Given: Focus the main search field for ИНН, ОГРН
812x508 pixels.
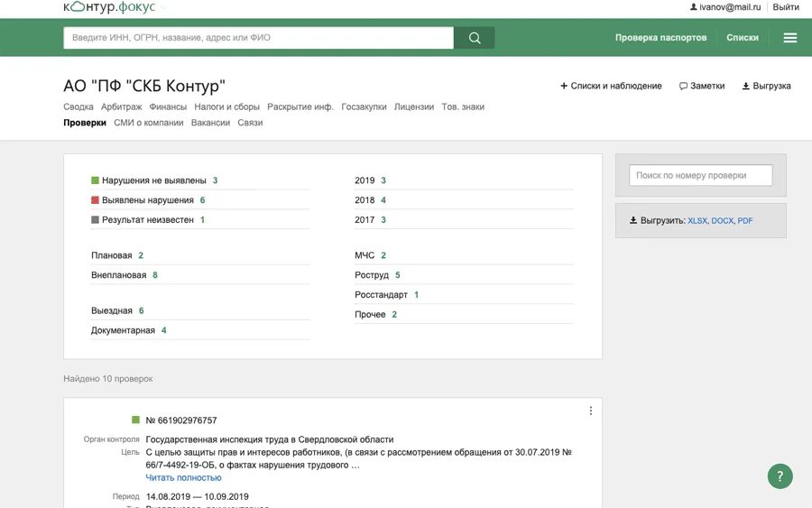Looking at the screenshot, I should pos(258,38).
